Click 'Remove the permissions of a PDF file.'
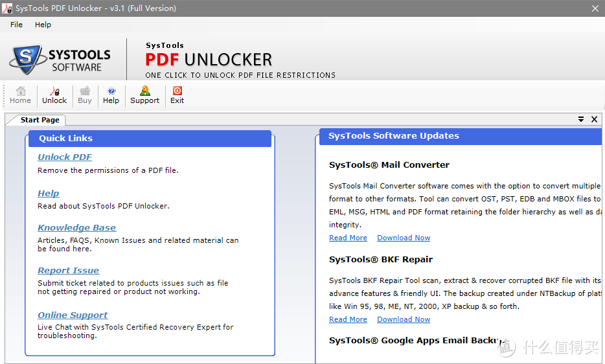Screen dimensions: 605x364 click(x=108, y=170)
